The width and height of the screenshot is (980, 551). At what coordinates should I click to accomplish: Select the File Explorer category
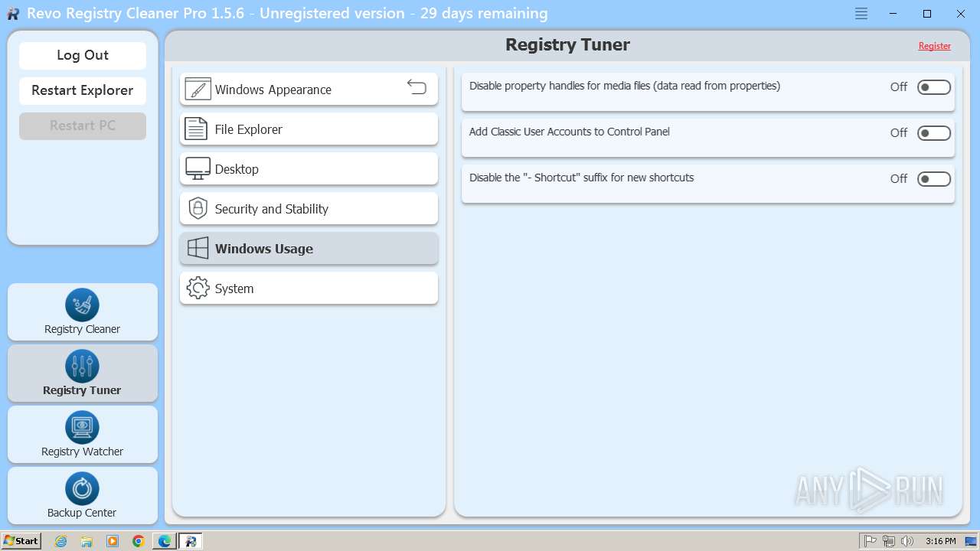pos(309,129)
